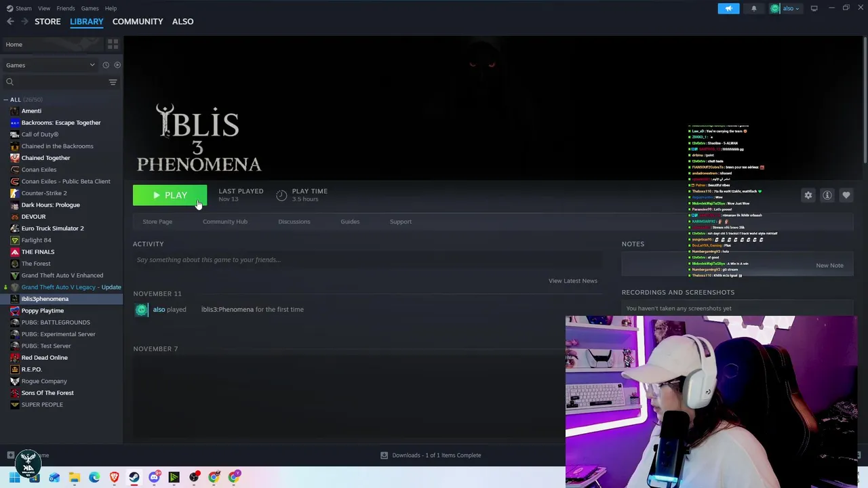The image size is (868, 488).
Task: Click the announcements megaphone button
Action: [728, 8]
